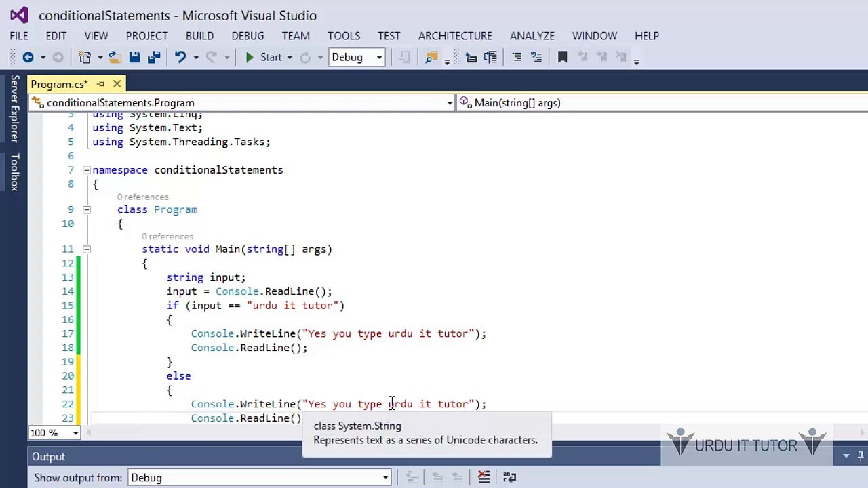Open the DEBUG menu
The height and width of the screenshot is (488, 868).
pyautogui.click(x=248, y=36)
